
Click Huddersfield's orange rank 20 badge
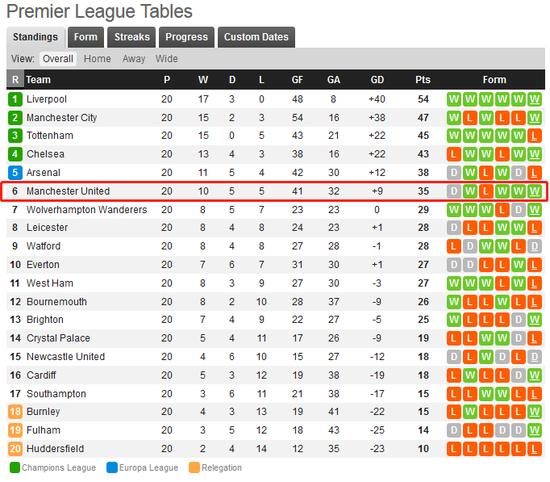(x=15, y=448)
